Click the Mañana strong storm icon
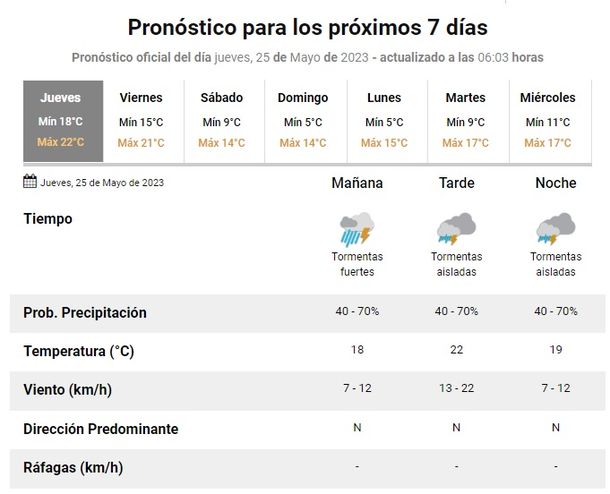Image resolution: width=610 pixels, height=494 pixels. pos(357,229)
